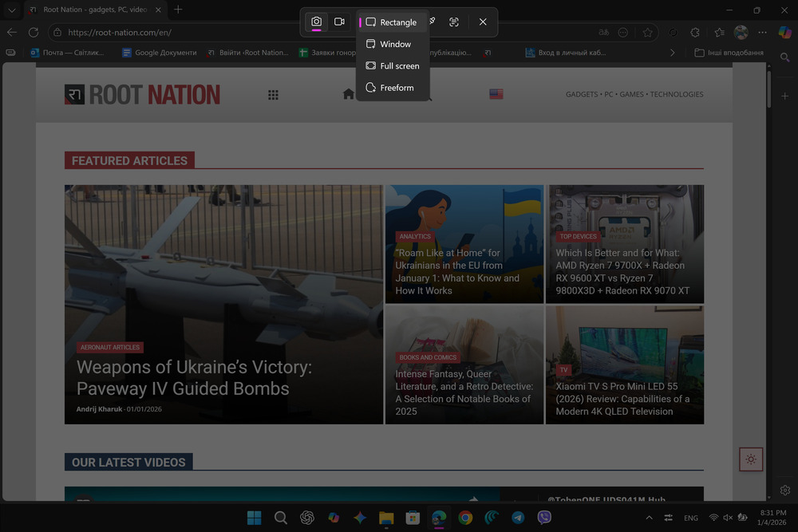Open the Інші вподобання favorites folder
This screenshot has height=532, width=798.
coord(729,53)
